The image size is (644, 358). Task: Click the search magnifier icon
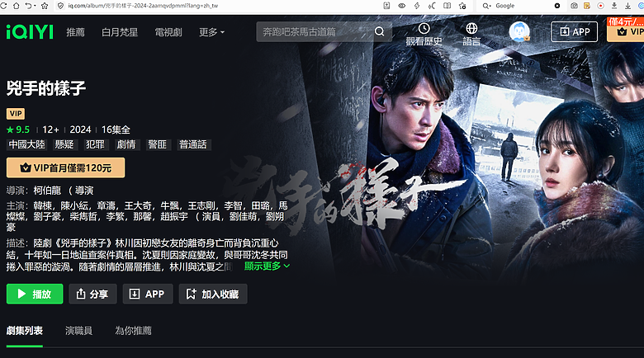click(x=380, y=31)
